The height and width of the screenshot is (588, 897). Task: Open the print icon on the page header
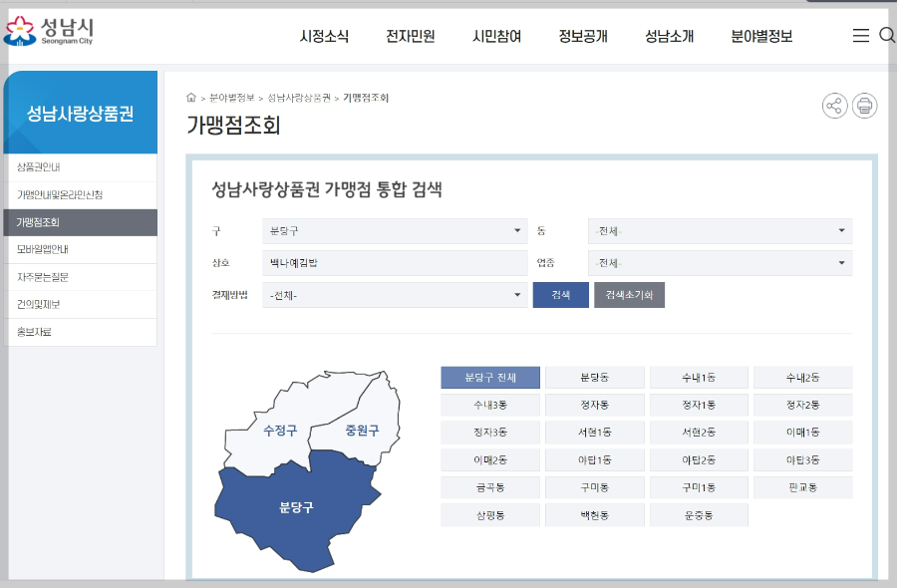tap(863, 105)
